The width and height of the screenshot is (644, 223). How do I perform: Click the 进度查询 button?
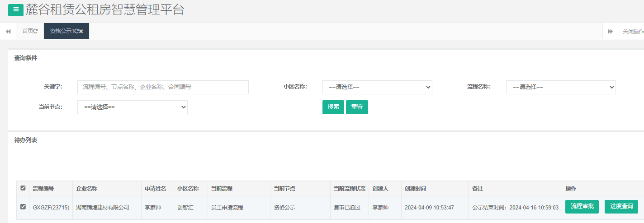coord(621,207)
